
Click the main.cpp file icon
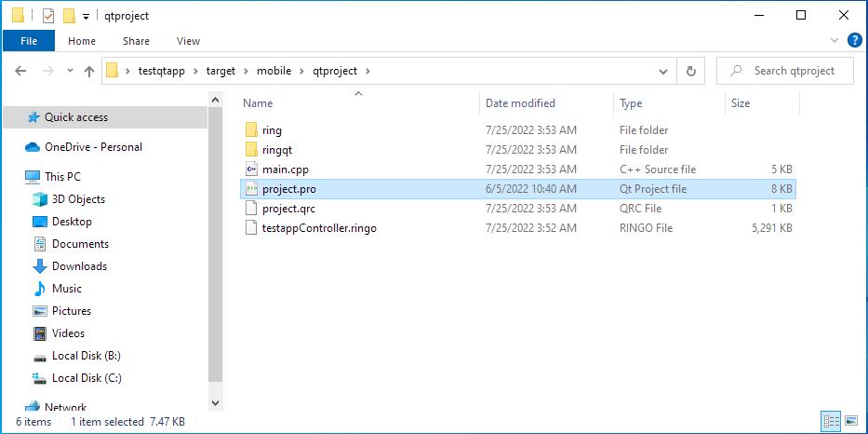pyautogui.click(x=250, y=170)
